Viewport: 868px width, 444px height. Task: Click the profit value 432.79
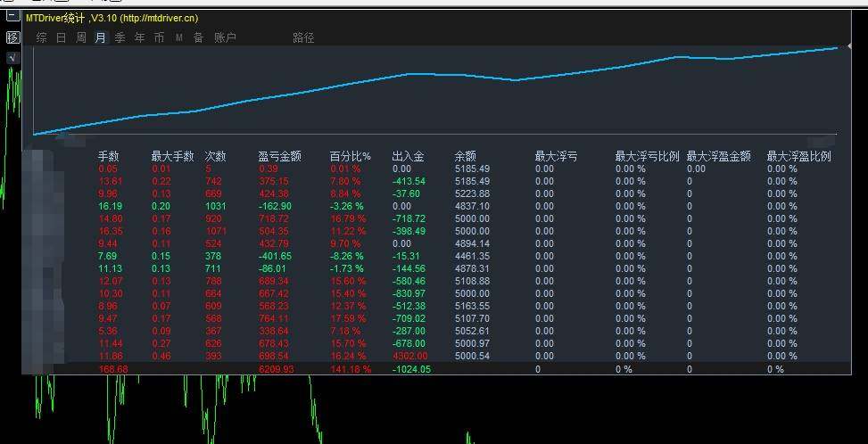coord(274,243)
